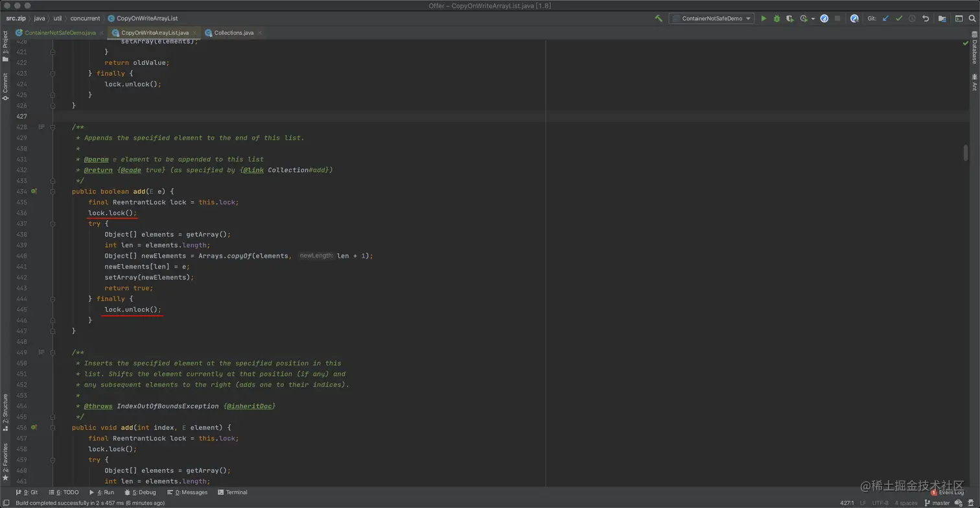
Task: Expand the profiler dropdown arrow
Action: tap(813, 19)
